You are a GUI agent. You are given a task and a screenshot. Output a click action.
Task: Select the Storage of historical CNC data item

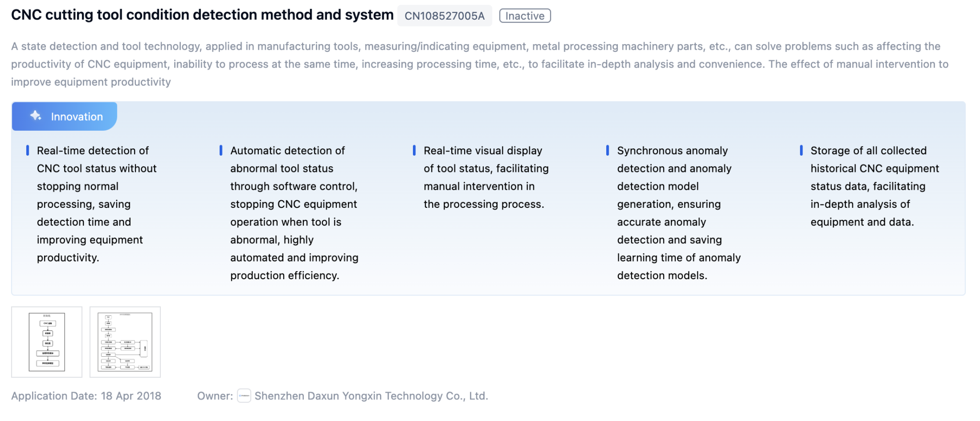(x=874, y=186)
